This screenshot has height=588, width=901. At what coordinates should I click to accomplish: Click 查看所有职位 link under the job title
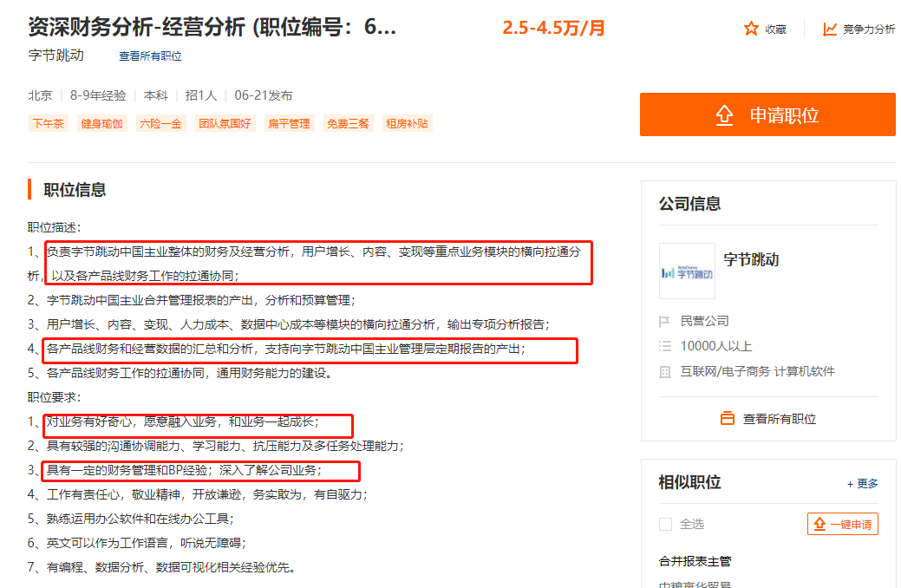tap(151, 56)
